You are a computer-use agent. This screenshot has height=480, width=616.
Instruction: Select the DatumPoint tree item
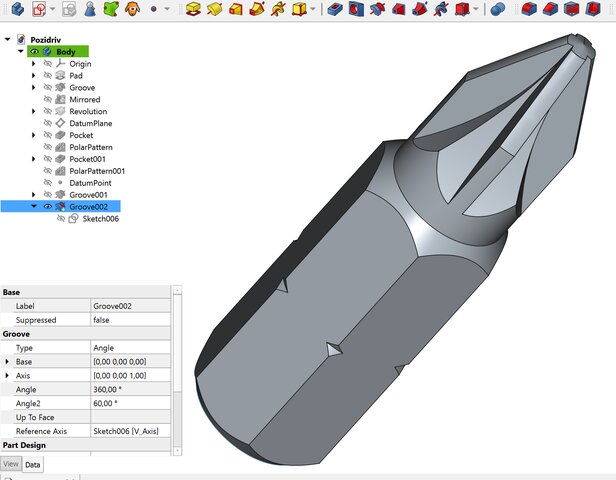coord(90,183)
